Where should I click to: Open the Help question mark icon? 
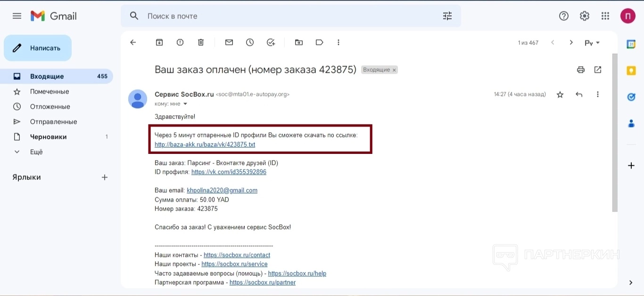click(x=564, y=16)
